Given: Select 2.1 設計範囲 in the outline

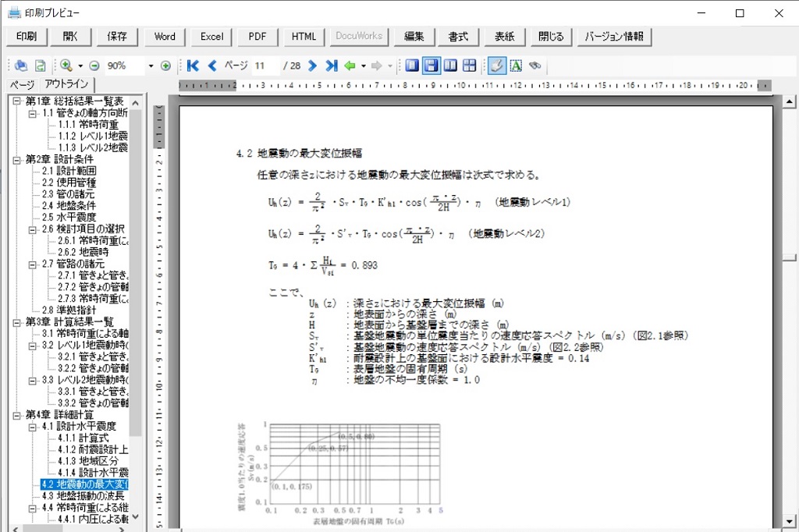Looking at the screenshot, I should [x=69, y=171].
